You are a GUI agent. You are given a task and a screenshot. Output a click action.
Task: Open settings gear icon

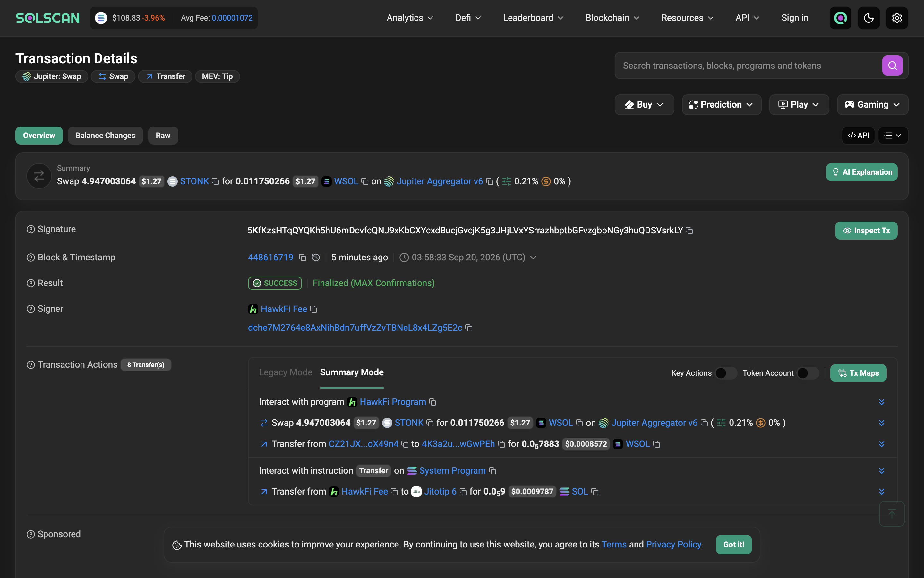pyautogui.click(x=897, y=18)
